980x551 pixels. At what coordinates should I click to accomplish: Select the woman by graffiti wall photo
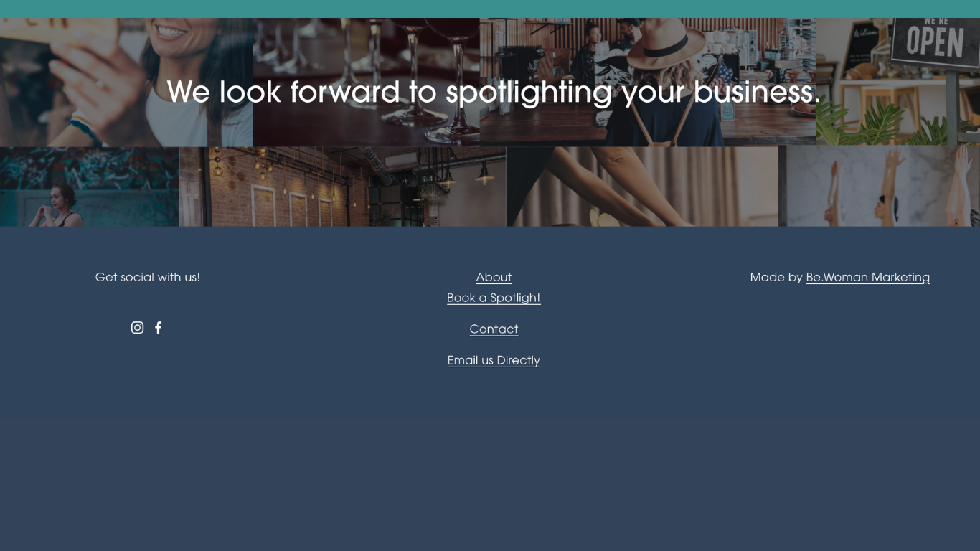(89, 187)
